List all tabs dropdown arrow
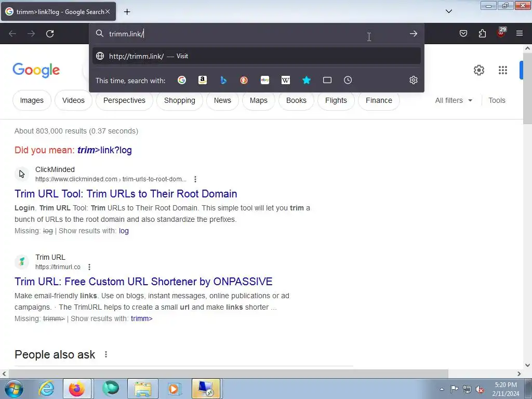532x399 pixels. (x=449, y=11)
